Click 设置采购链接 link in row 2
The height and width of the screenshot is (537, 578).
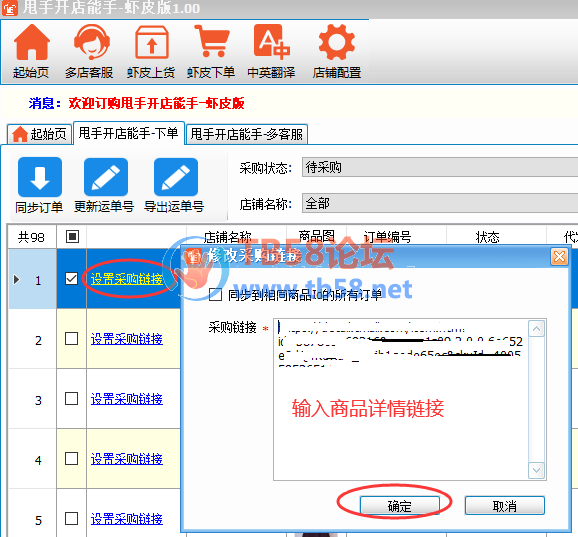point(126,339)
